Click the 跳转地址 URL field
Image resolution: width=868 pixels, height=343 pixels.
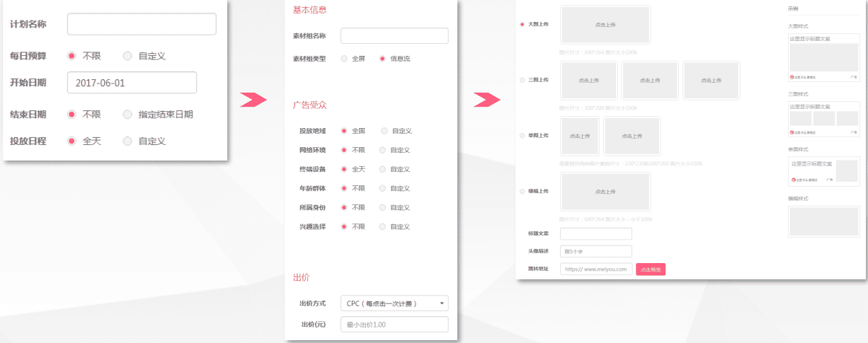point(595,269)
